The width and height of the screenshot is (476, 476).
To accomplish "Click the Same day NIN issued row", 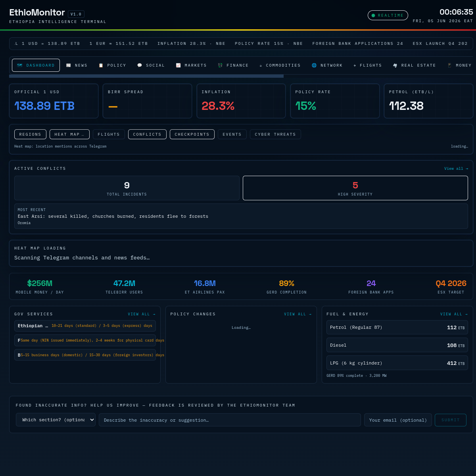I will point(85,340).
